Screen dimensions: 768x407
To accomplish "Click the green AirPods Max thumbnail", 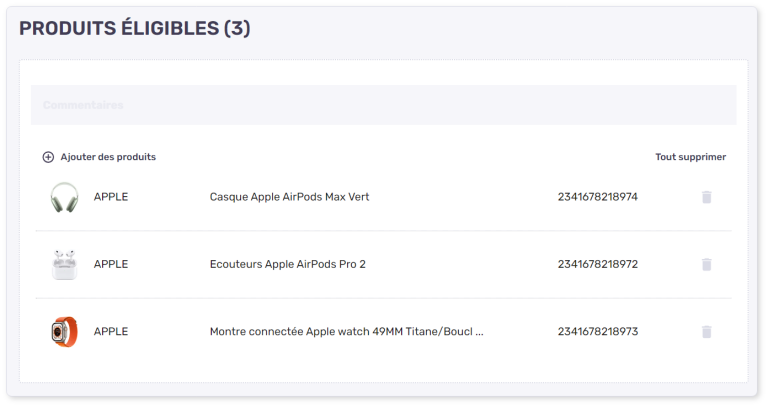I will (x=64, y=197).
